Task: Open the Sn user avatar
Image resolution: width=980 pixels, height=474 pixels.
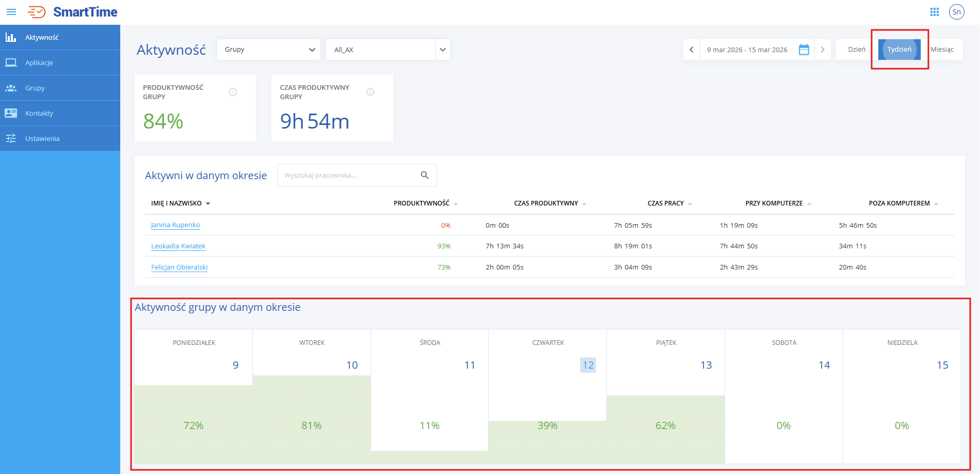Action: [x=956, y=12]
